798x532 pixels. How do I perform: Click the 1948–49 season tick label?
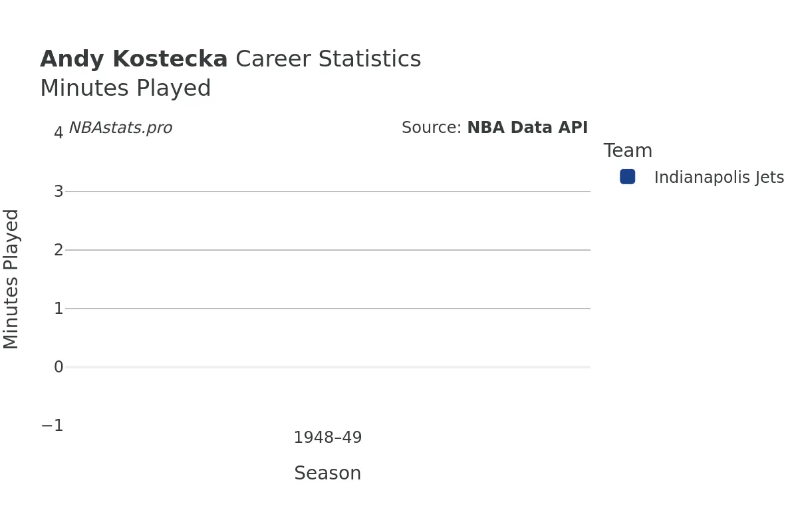pyautogui.click(x=327, y=438)
